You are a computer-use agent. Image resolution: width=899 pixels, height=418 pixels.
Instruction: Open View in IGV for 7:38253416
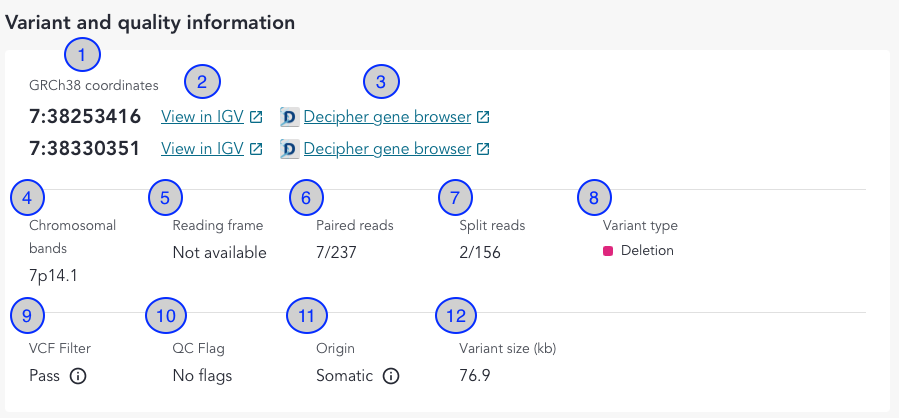point(202,117)
